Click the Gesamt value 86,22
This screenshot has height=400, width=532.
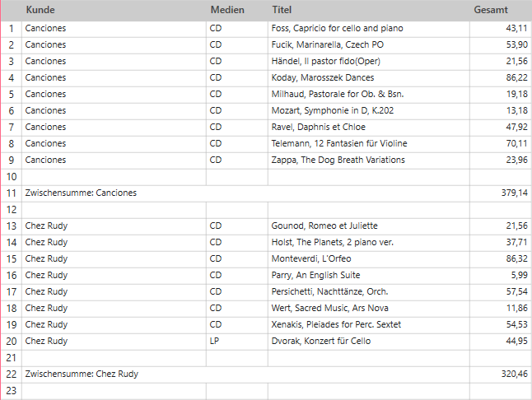(x=516, y=78)
